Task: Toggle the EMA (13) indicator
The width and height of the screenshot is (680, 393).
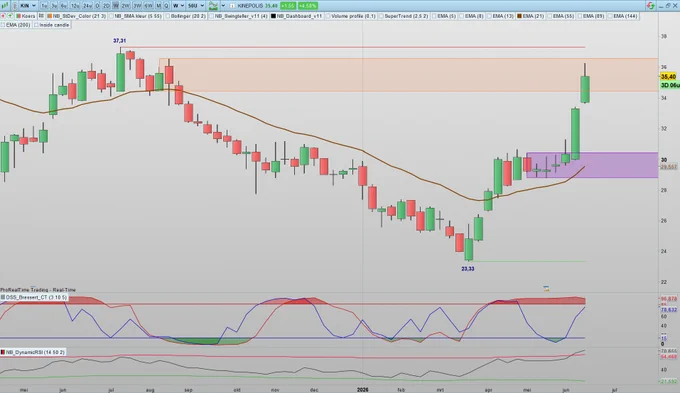Action: [x=500, y=16]
